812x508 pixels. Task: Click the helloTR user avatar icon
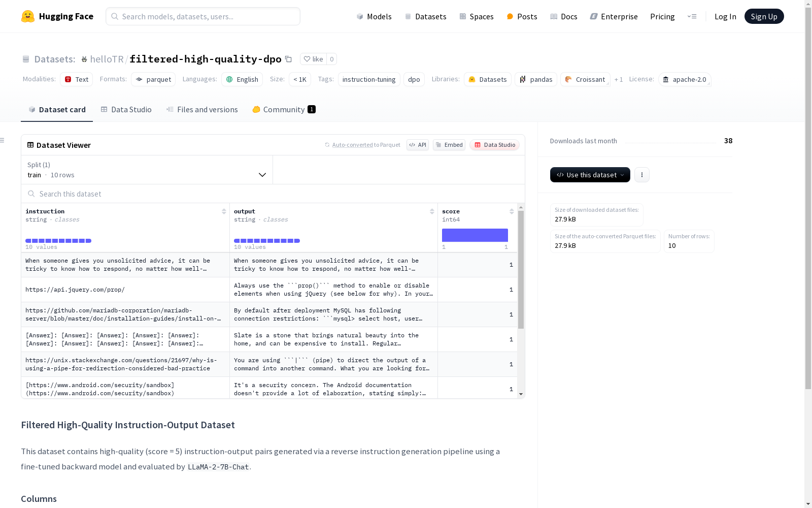(84, 59)
